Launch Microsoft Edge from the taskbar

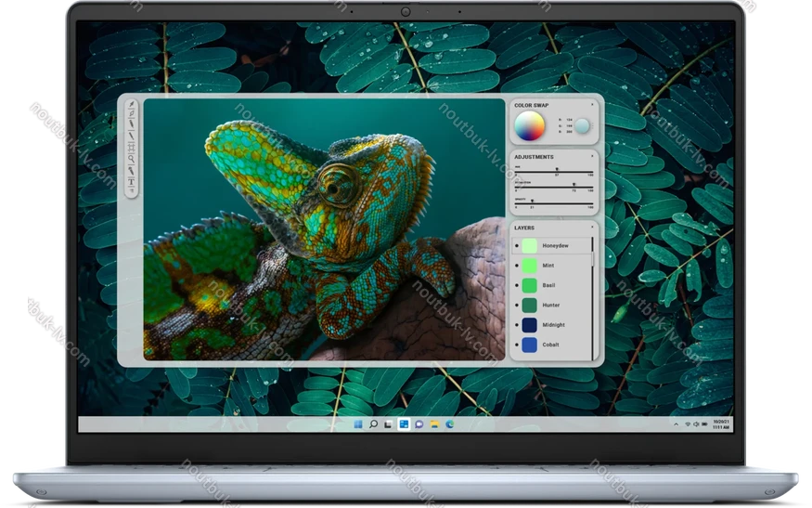tap(449, 423)
